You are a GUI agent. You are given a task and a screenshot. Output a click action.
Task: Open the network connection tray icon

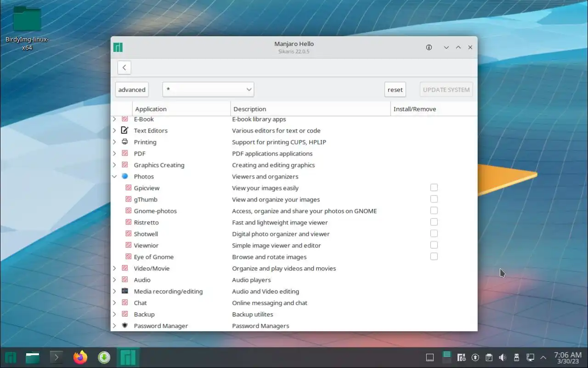[x=530, y=357]
